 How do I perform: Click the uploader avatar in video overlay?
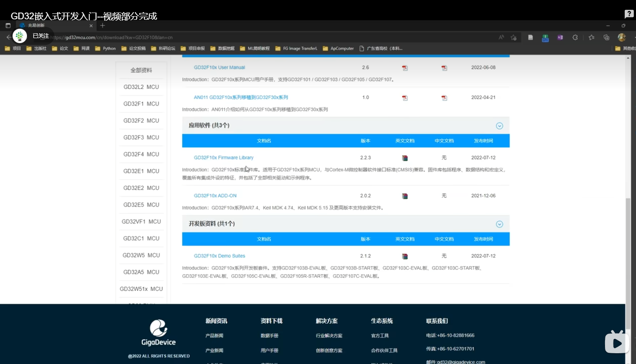[x=20, y=35]
